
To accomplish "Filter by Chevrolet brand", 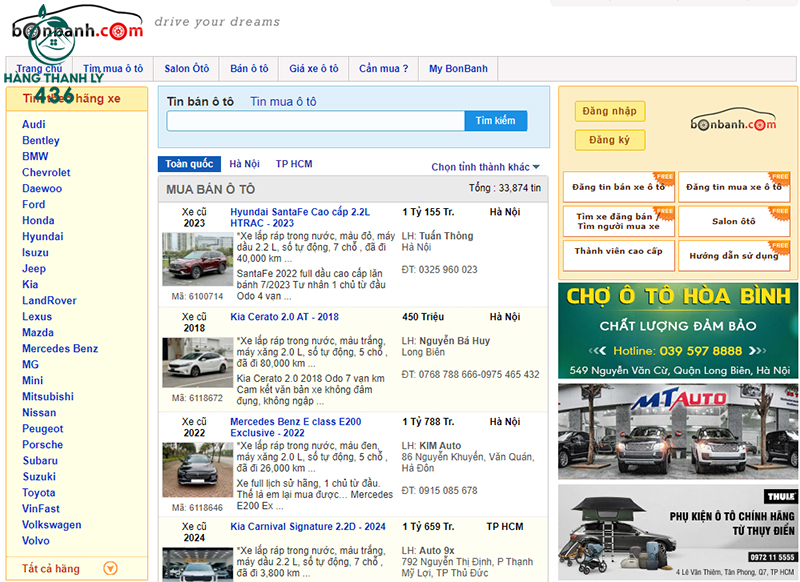I will [46, 172].
